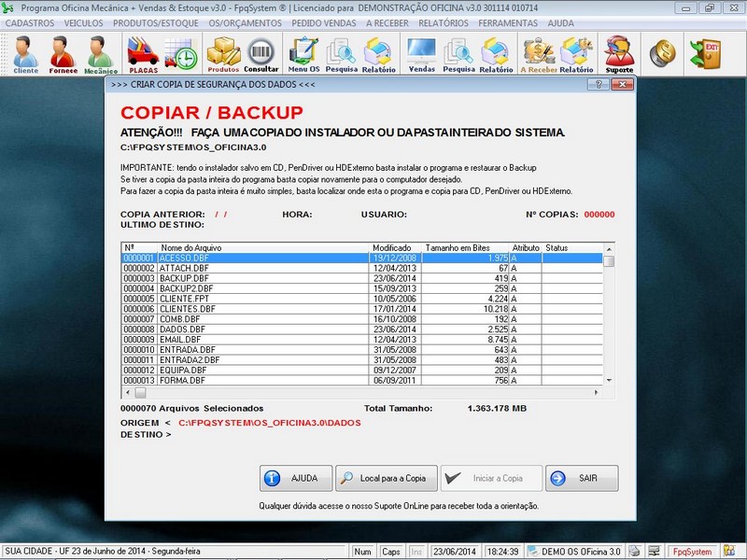Click the horizontal scroll left arrow

tap(127, 393)
